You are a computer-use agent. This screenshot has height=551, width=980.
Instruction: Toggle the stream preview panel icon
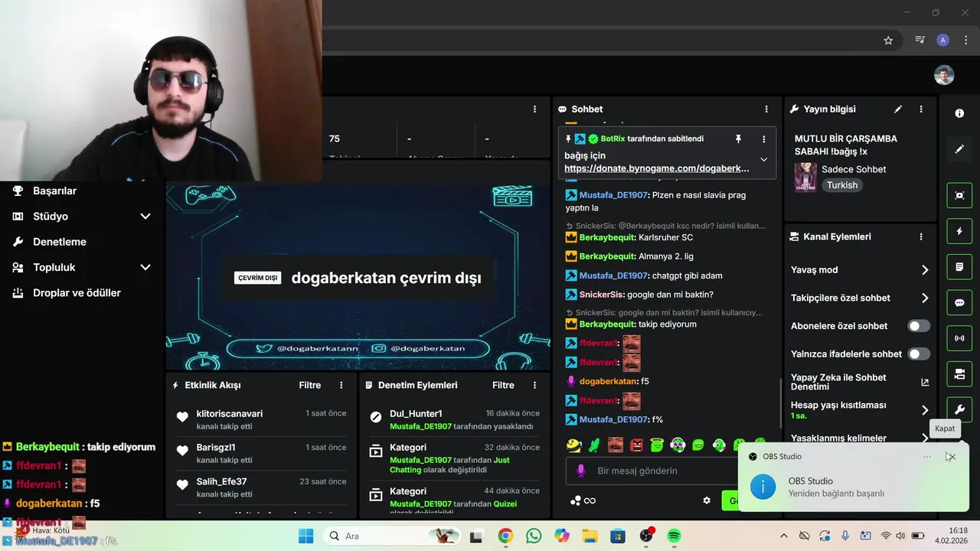[959, 195]
